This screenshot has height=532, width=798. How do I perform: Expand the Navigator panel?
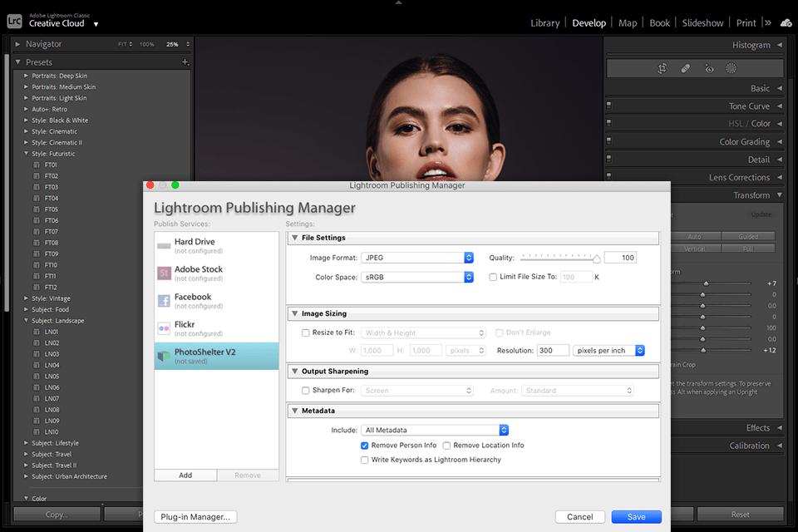tap(17, 44)
